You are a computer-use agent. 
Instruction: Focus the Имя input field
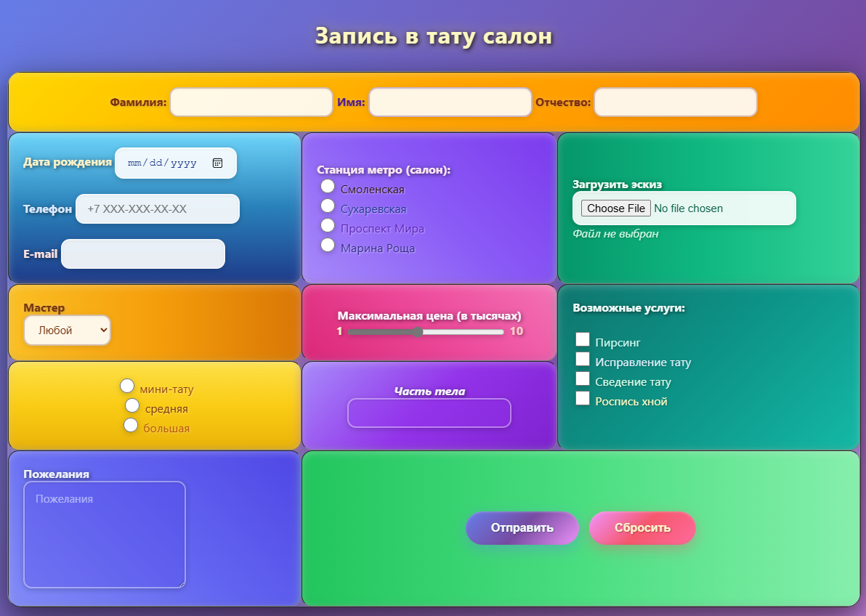tap(450, 102)
